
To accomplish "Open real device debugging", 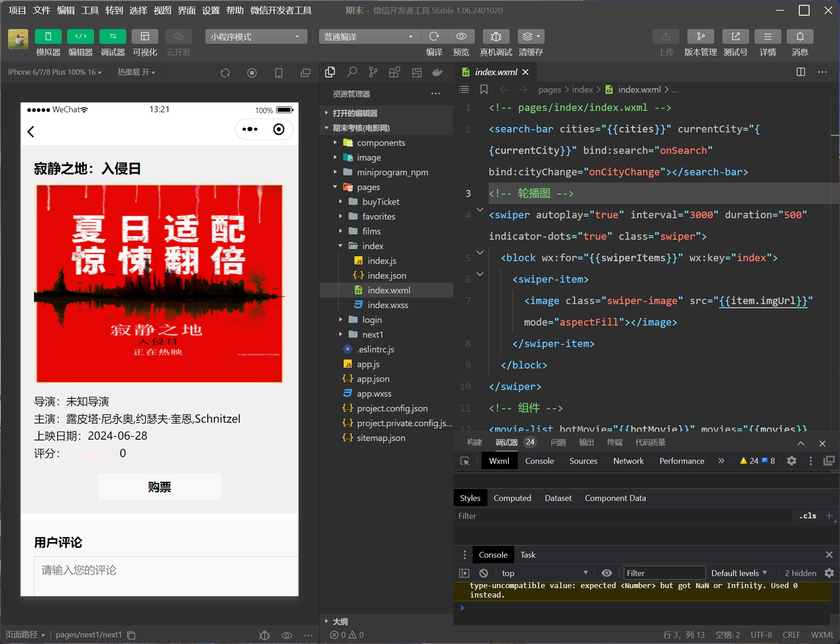I will (496, 36).
